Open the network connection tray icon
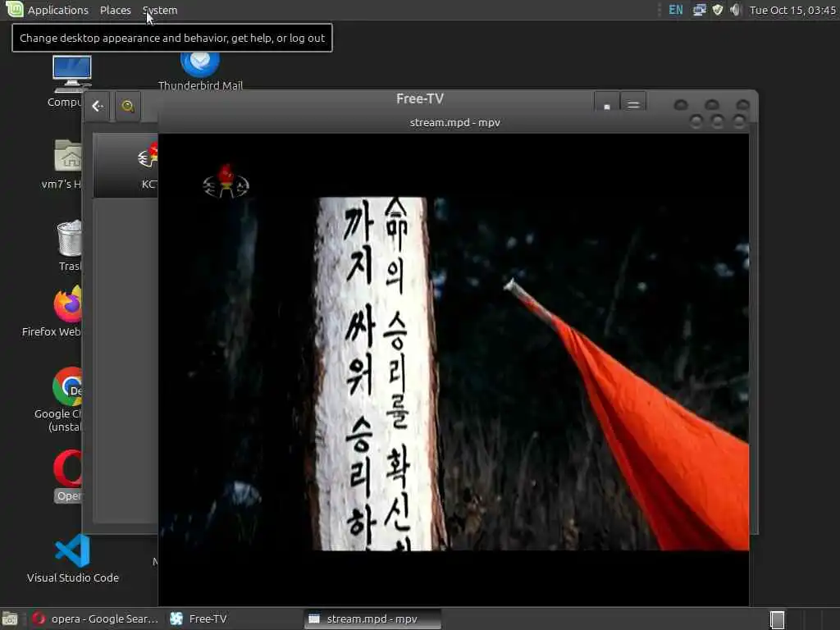 [x=699, y=10]
